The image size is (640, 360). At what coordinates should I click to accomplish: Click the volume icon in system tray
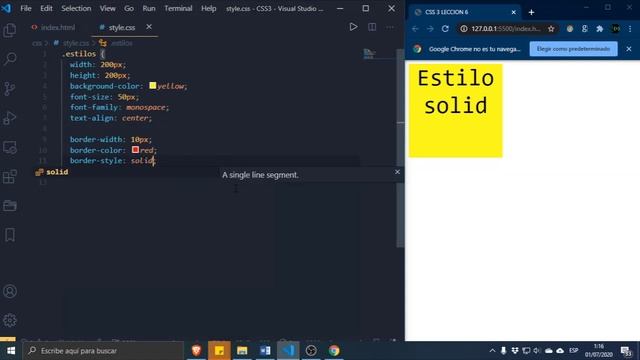pyautogui.click(x=537, y=351)
